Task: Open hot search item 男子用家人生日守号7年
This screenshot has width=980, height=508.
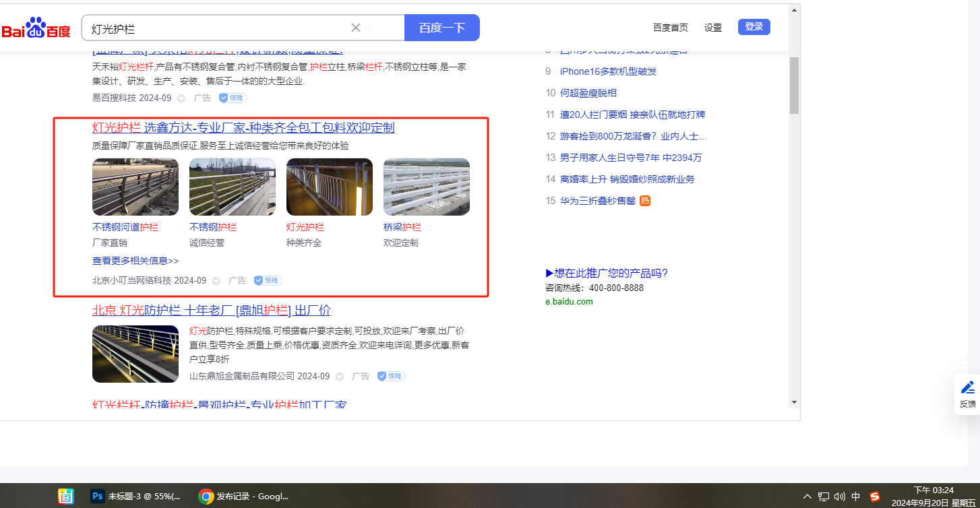Action: point(631,158)
